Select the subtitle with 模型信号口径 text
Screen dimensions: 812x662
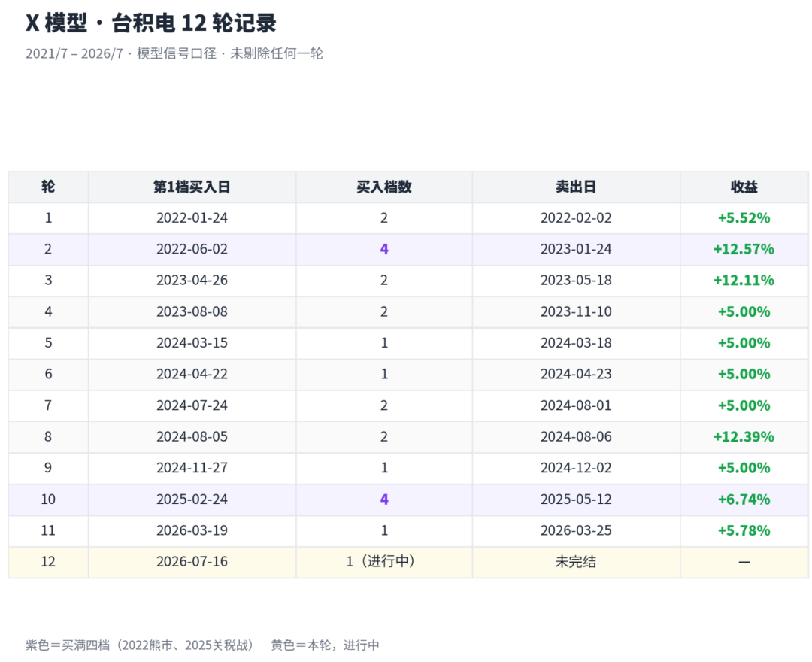pyautogui.click(x=174, y=53)
